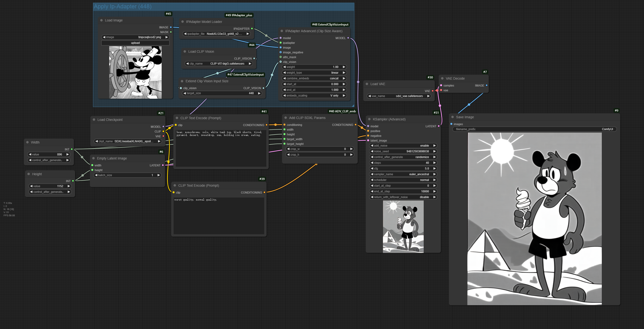
Task: Click the end_at_step 10000 field
Action: coord(403,191)
